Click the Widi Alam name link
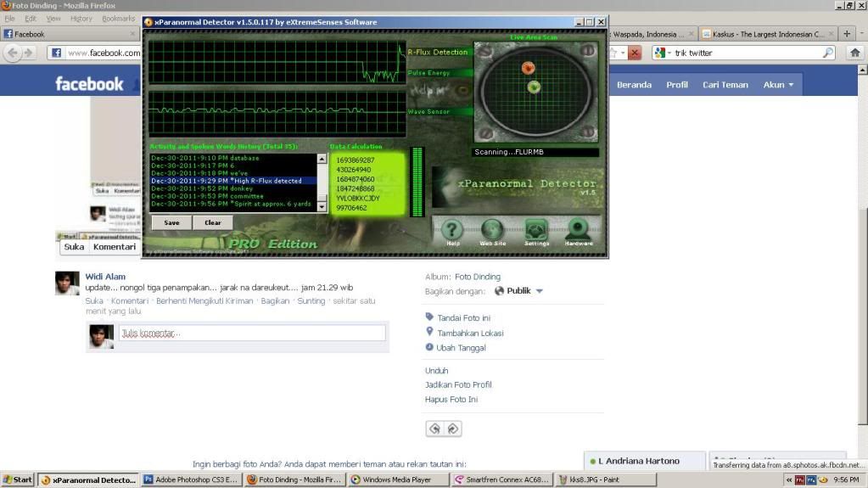 click(105, 277)
